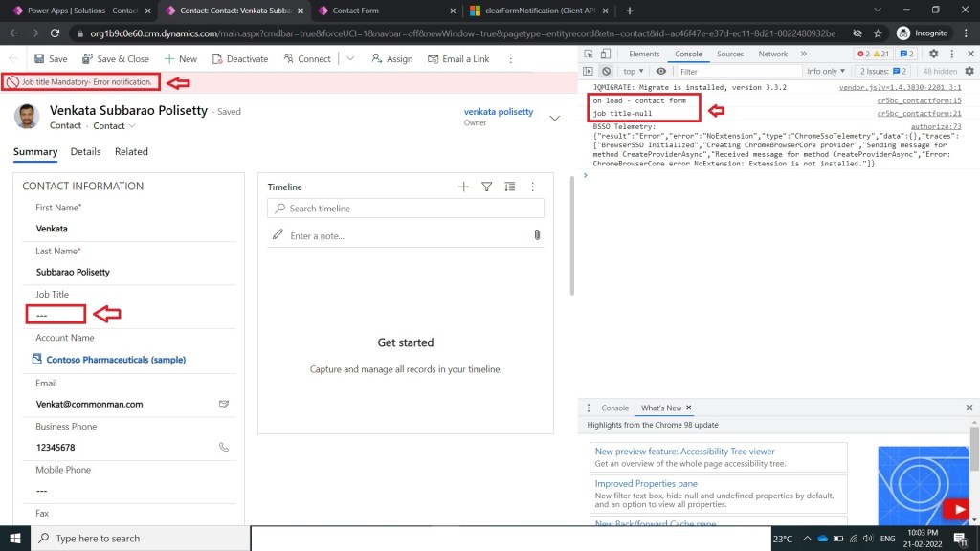Toggle the device toolbar in DevTools
Screen dimensions: 980x551
(x=607, y=55)
